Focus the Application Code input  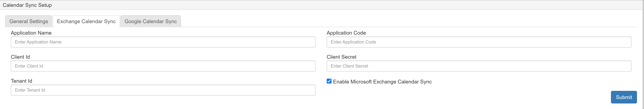(479, 42)
